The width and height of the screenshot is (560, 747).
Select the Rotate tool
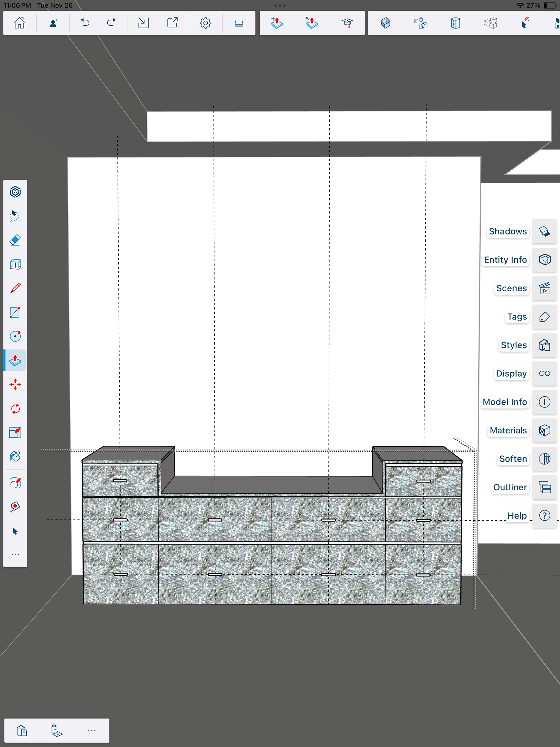click(15, 409)
